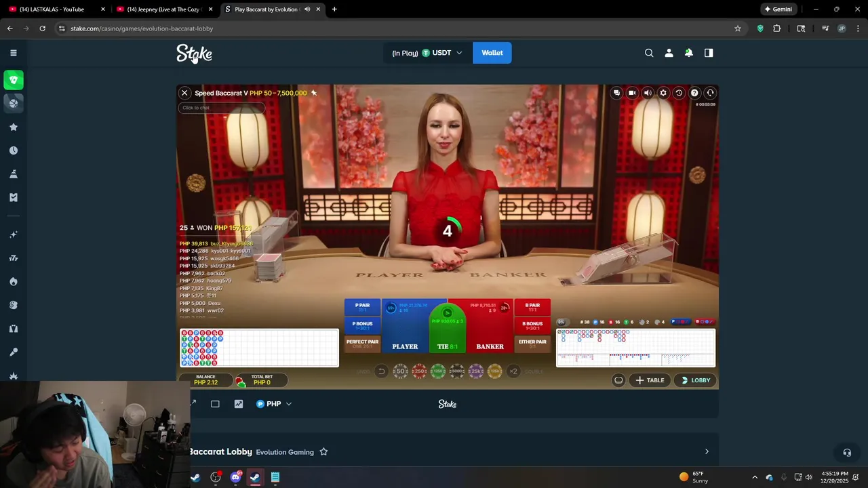Reload the page

pos(42,28)
